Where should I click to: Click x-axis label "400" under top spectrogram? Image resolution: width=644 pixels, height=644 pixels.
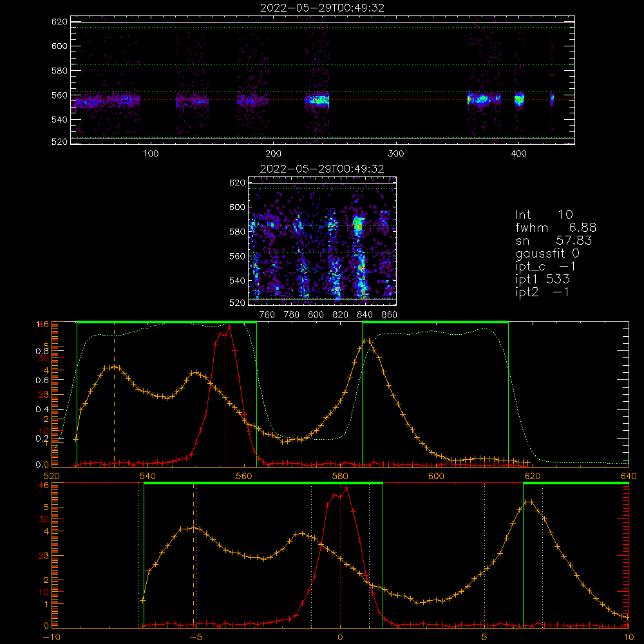pyautogui.click(x=518, y=154)
